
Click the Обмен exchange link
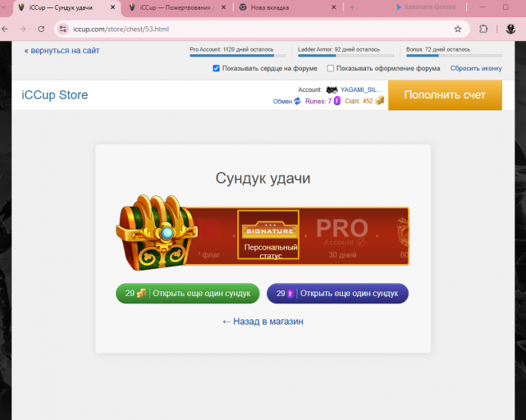coord(282,102)
